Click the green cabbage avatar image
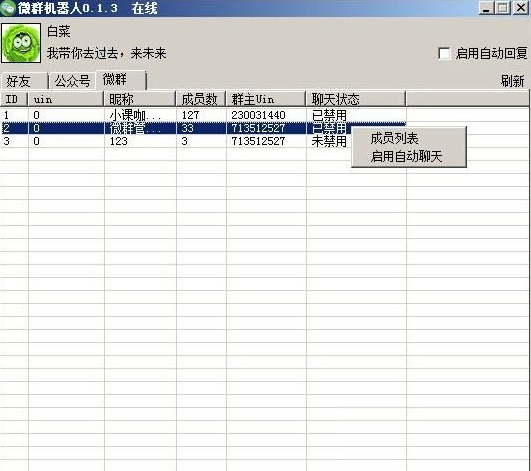Screen dimensions: 531x471 point(21,43)
